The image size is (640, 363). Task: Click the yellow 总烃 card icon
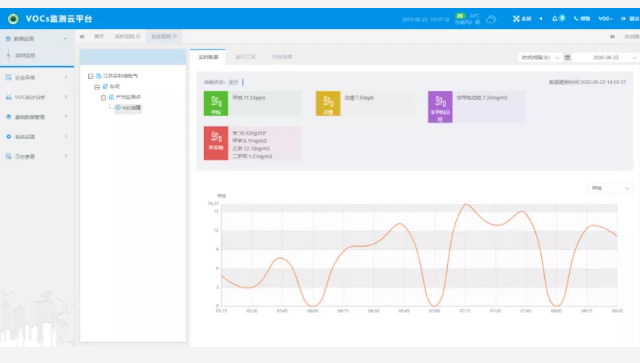pyautogui.click(x=328, y=103)
